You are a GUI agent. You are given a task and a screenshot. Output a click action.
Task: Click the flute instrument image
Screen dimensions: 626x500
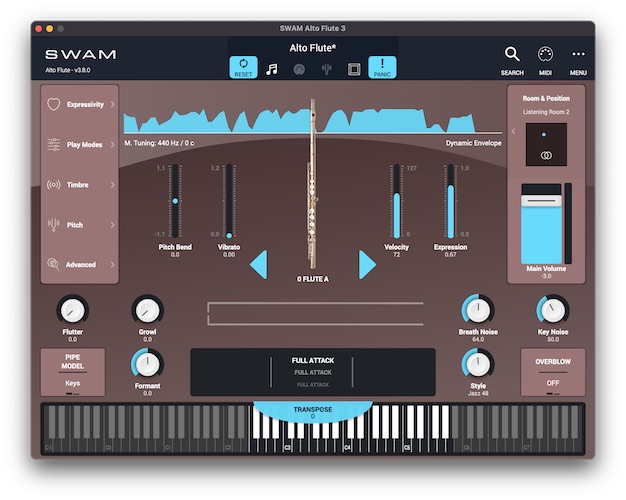(313, 184)
